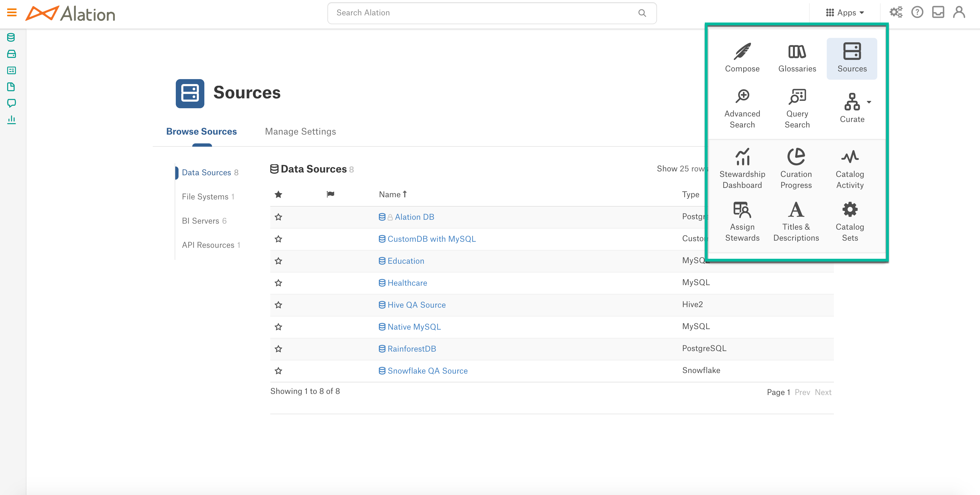The image size is (980, 495).
Task: Open Catalog Activity
Action: (x=850, y=168)
